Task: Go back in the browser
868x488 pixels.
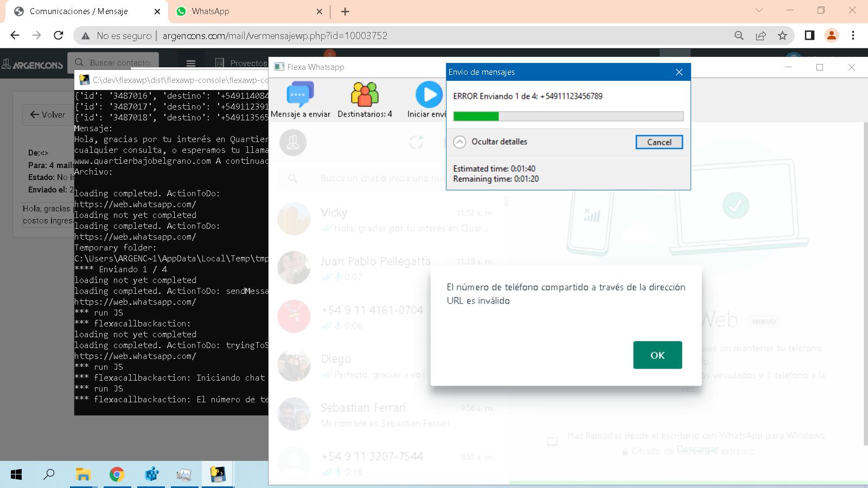Action: click(x=15, y=35)
